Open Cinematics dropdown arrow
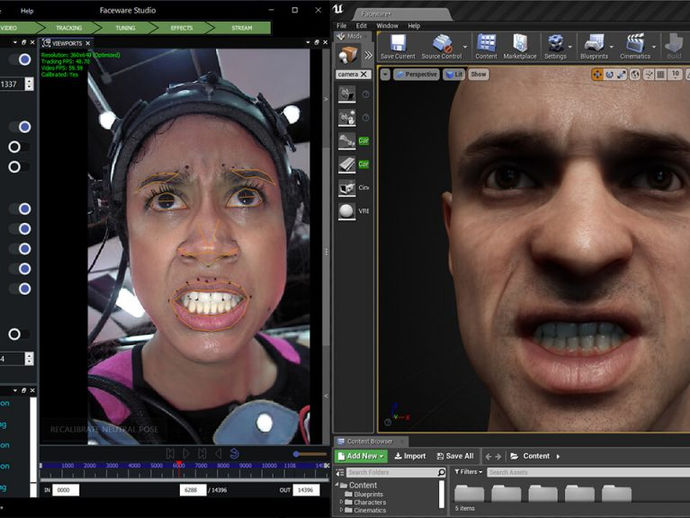This screenshot has width=690, height=518. [x=654, y=47]
